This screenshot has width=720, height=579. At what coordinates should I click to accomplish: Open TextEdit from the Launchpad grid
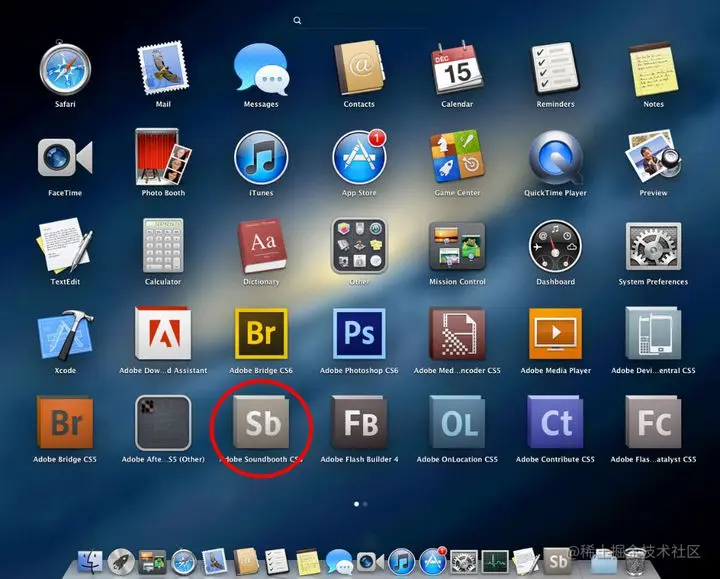click(x=64, y=246)
